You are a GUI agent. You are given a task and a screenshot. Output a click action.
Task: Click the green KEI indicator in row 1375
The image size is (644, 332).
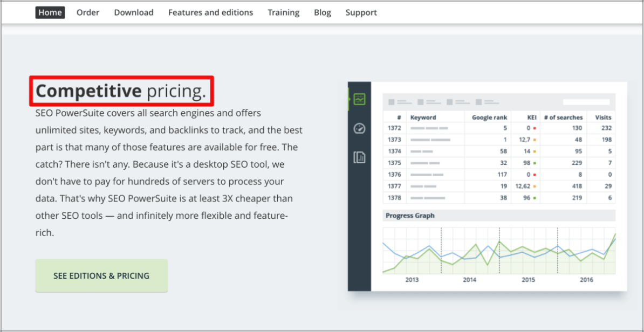pyautogui.click(x=534, y=163)
